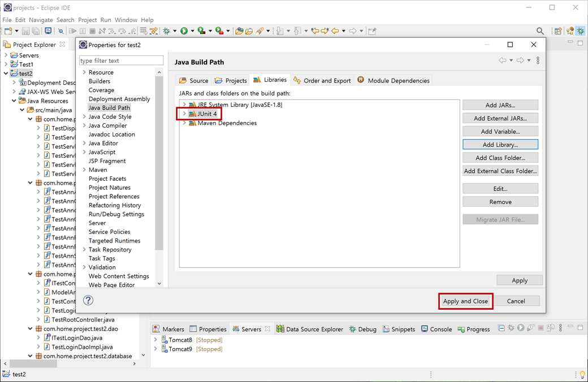Switch to the Source tab
Screen dimensions: 588x382
(194, 81)
